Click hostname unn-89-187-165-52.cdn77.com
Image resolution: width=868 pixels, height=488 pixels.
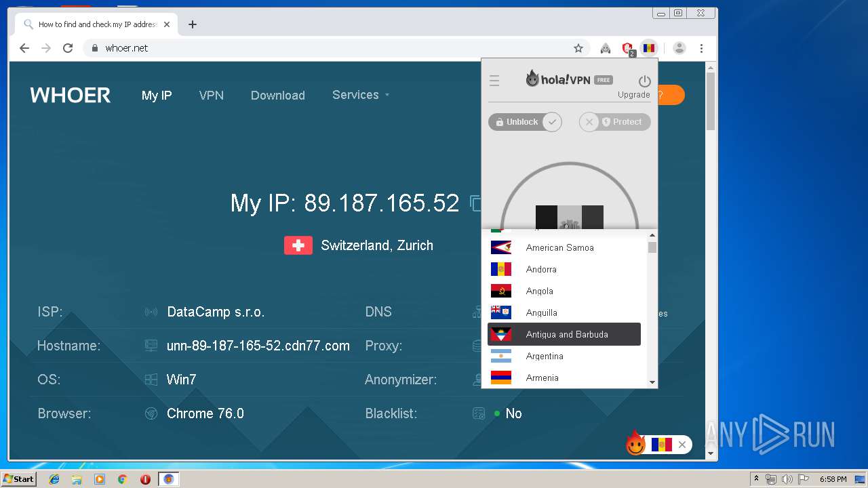point(258,346)
